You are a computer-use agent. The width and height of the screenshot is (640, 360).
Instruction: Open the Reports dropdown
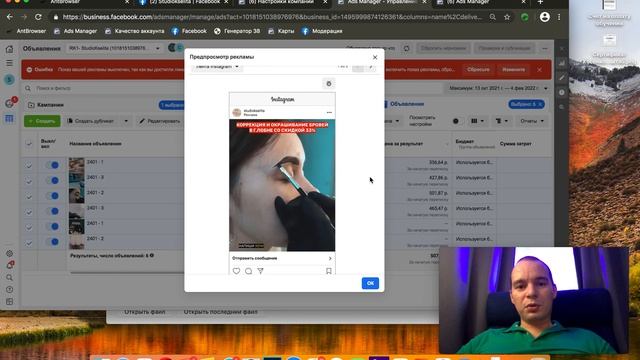pyautogui.click(x=532, y=121)
